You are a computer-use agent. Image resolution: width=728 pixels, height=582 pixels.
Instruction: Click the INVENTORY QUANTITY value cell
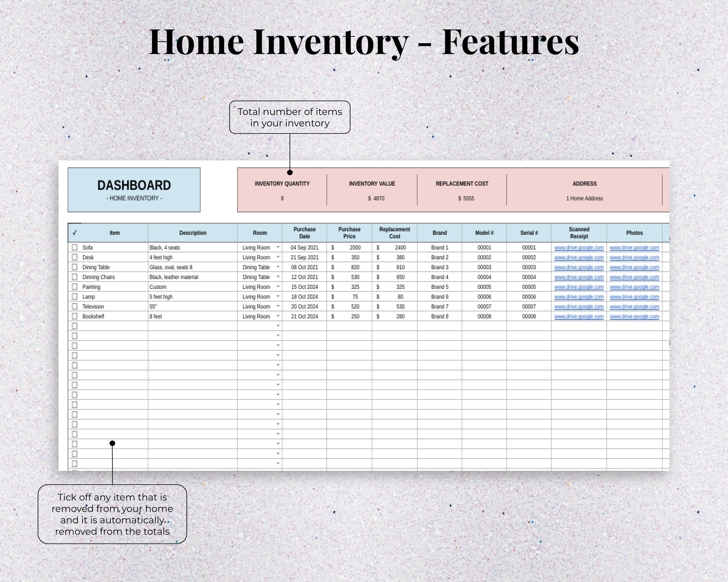pyautogui.click(x=282, y=199)
